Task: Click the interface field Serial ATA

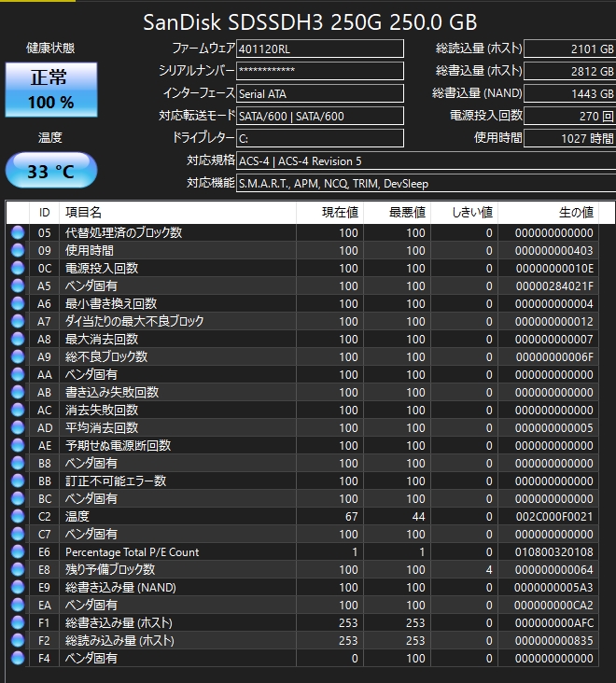Action: click(320, 93)
